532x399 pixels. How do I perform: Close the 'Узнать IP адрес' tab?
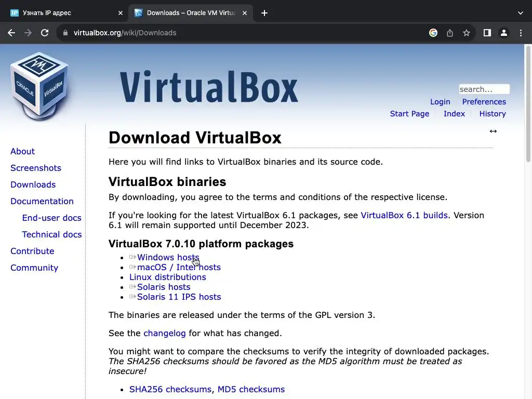tap(121, 13)
